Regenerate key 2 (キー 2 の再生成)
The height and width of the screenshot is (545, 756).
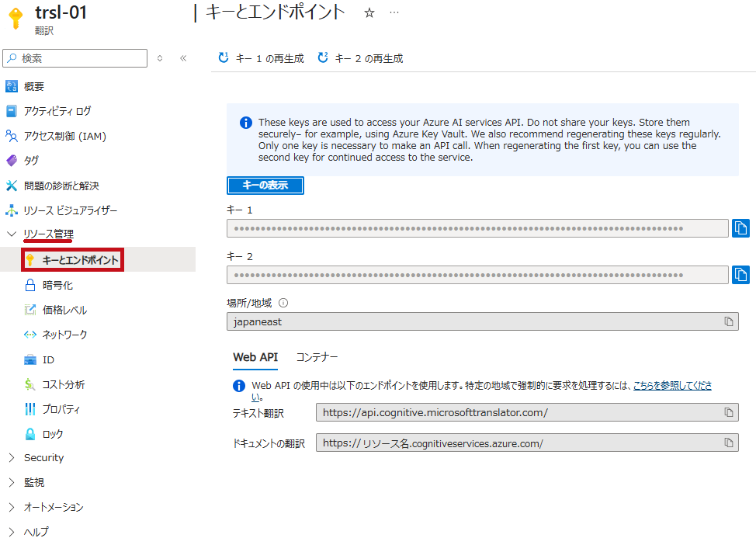tap(360, 58)
